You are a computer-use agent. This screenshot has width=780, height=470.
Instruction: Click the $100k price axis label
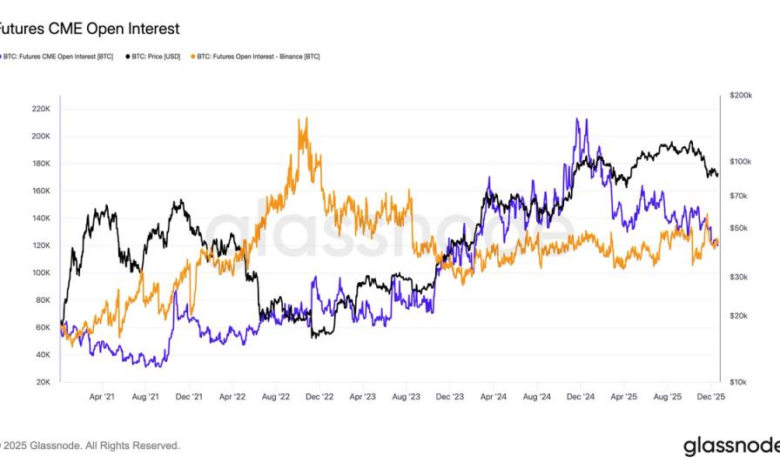[x=742, y=161]
